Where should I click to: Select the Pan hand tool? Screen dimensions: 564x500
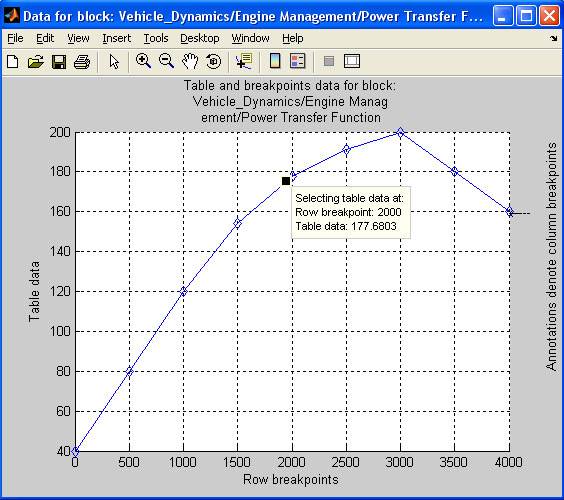[190, 61]
